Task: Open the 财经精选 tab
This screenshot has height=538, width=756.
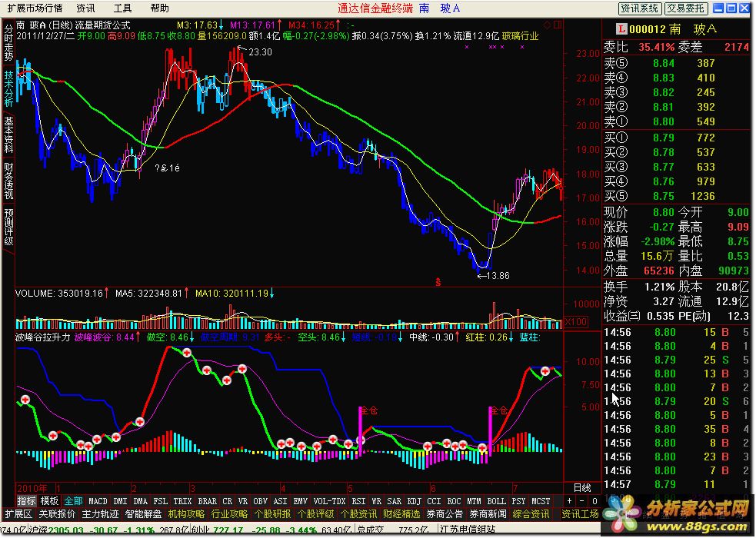Action: pyautogui.click(x=401, y=514)
